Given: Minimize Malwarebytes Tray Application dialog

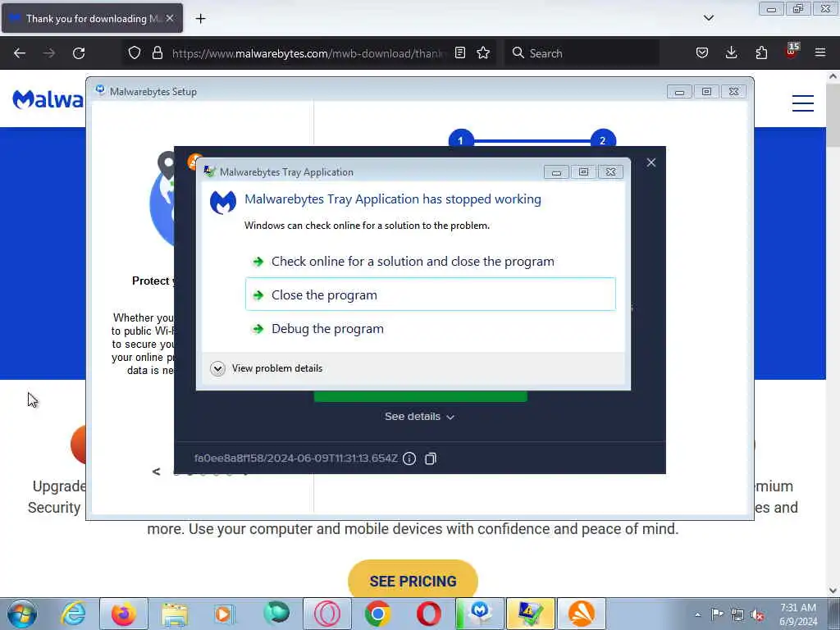Looking at the screenshot, I should click(x=556, y=172).
